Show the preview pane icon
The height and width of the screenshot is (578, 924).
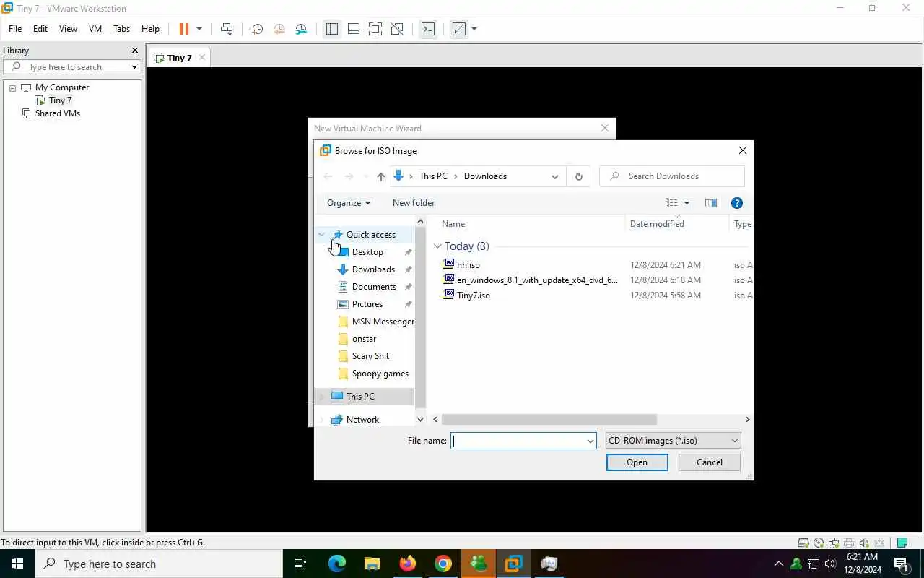pyautogui.click(x=711, y=203)
